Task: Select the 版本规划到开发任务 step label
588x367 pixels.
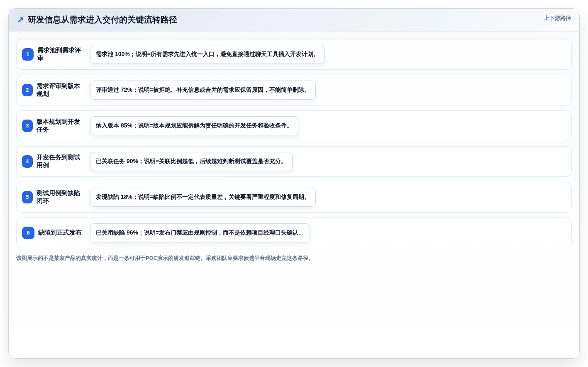Action: 59,126
